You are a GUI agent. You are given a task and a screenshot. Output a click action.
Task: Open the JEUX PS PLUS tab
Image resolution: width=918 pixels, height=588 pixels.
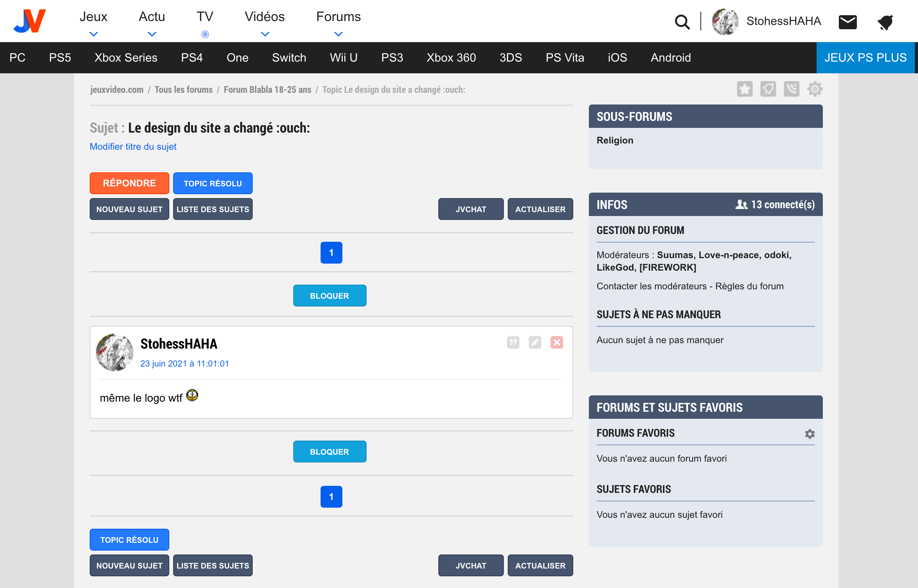pyautogui.click(x=865, y=58)
